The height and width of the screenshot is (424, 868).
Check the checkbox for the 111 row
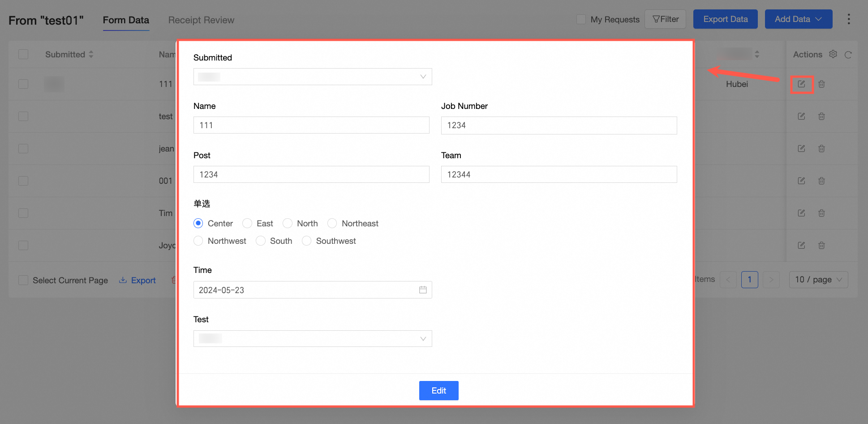pyautogui.click(x=23, y=84)
